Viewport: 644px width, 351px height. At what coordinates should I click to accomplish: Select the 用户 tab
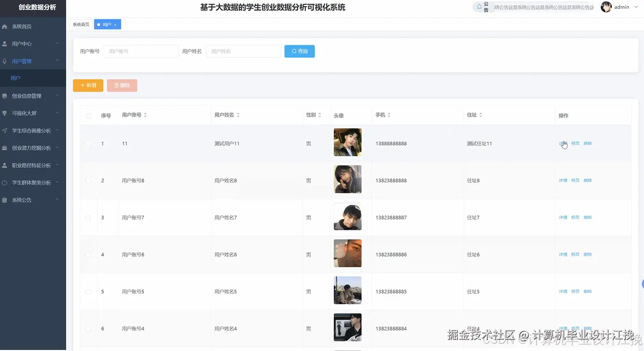click(x=107, y=25)
